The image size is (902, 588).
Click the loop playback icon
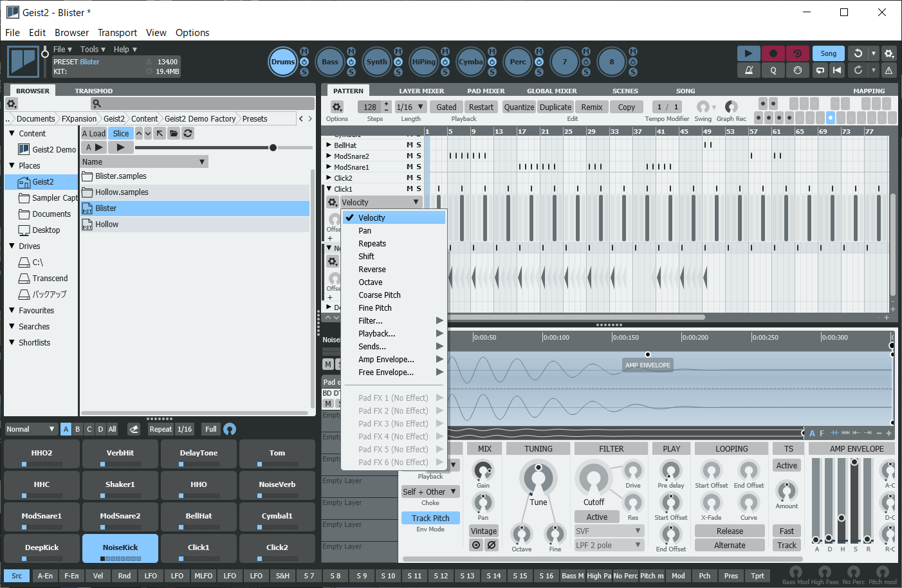tap(820, 70)
